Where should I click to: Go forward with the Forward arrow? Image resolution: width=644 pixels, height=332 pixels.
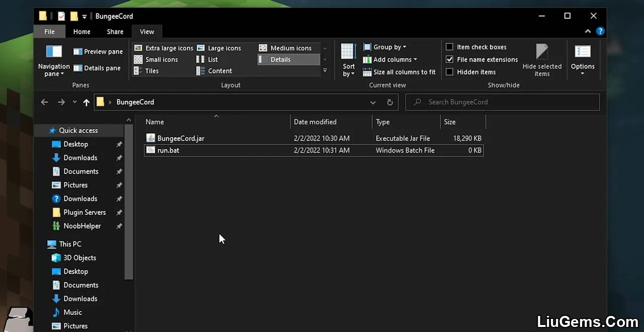(61, 102)
